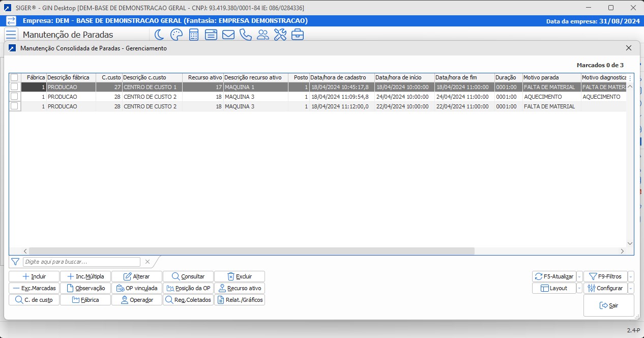Toggle the select-all checkbox in the grid header
Image resolution: width=644 pixels, height=338 pixels.
tap(14, 77)
